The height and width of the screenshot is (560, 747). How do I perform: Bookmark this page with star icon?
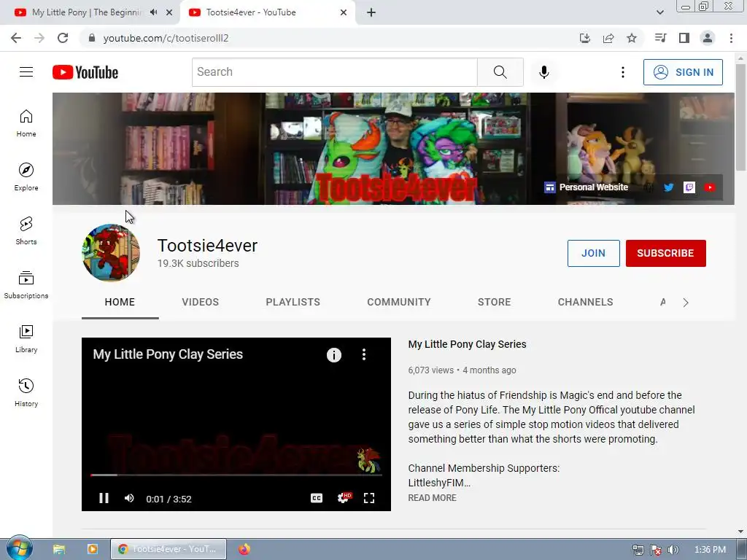[x=632, y=38]
